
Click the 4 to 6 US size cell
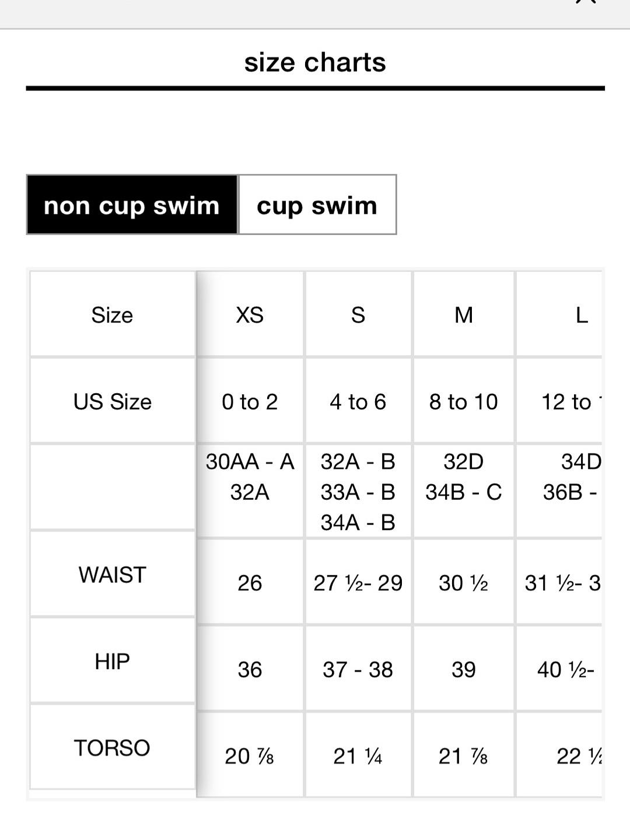358,402
